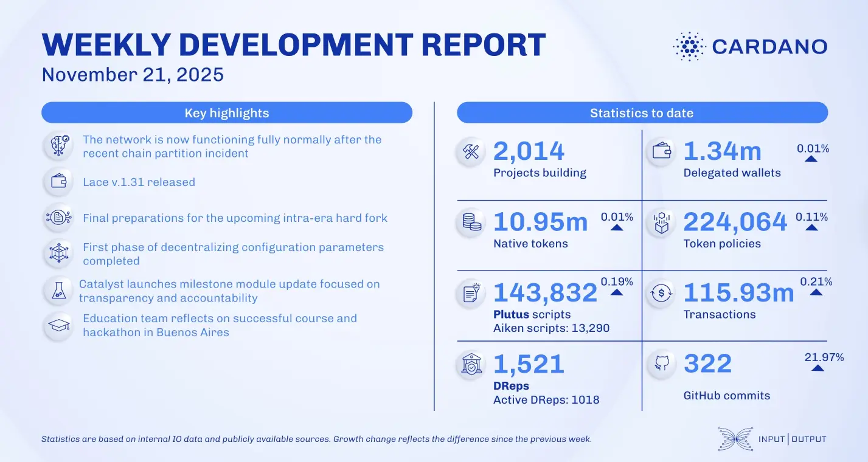The width and height of the screenshot is (868, 462).
Task: Select the wallet icon next to Delegated wallets
Action: pyautogui.click(x=661, y=151)
